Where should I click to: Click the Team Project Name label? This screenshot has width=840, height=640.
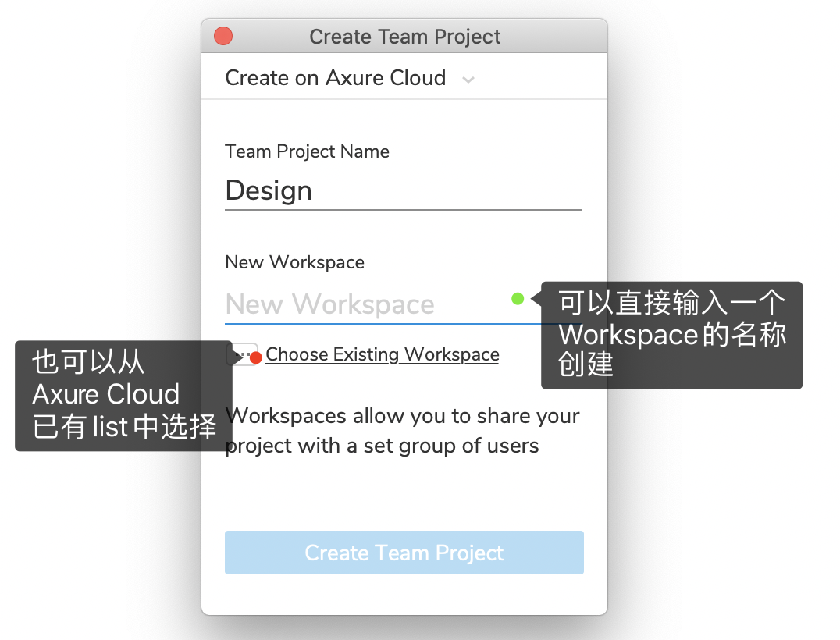point(307,151)
